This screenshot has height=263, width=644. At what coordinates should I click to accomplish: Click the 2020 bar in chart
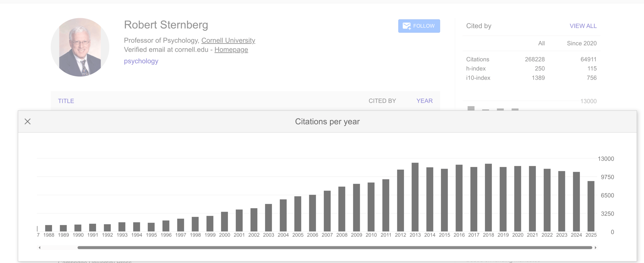coord(517,199)
